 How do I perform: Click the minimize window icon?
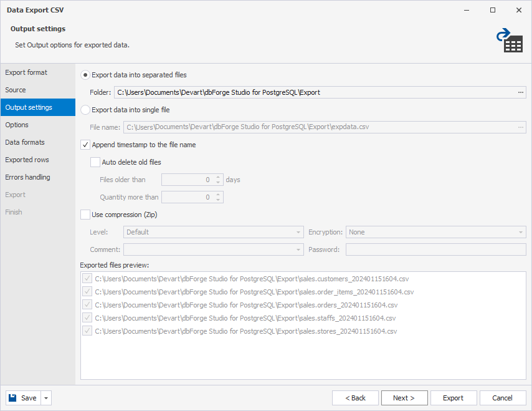pos(467,10)
